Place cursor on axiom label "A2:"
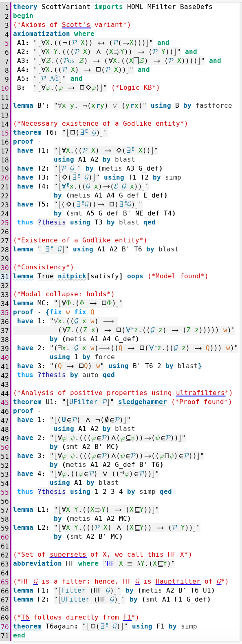Screen dimensions: 242x644 [23, 52]
